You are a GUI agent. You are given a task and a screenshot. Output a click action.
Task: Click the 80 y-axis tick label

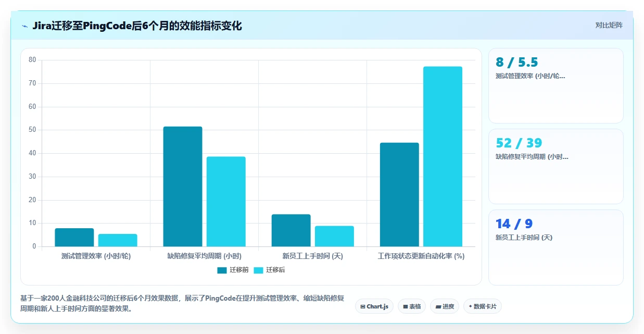32,60
